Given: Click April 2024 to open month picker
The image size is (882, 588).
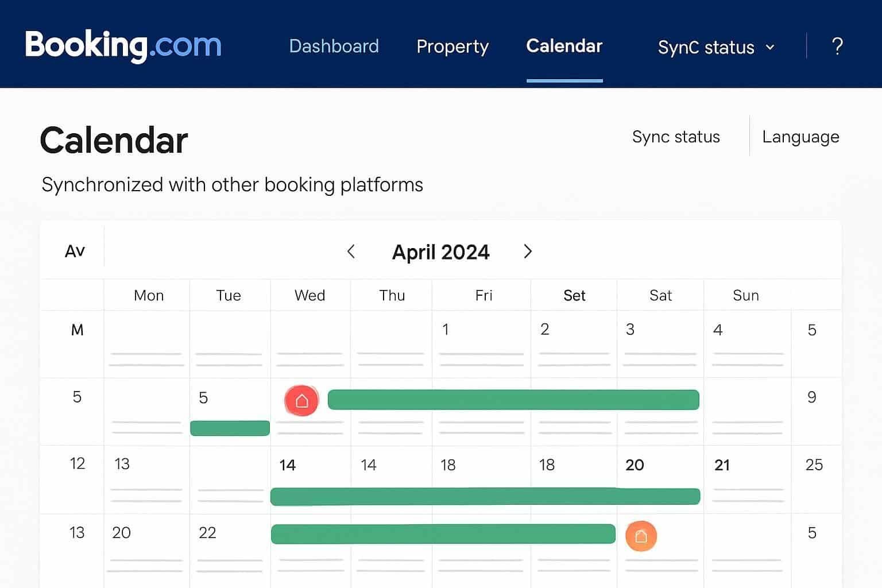Looking at the screenshot, I should [x=440, y=252].
